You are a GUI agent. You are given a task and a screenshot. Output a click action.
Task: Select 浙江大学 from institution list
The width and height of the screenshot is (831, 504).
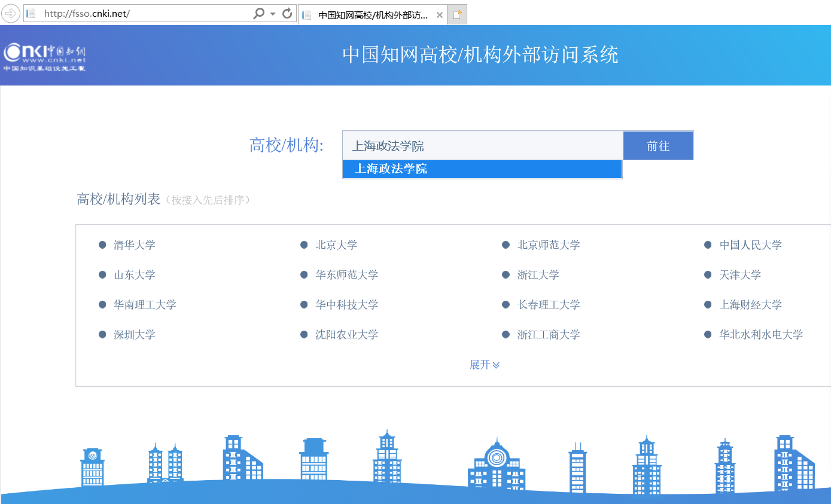click(x=538, y=275)
